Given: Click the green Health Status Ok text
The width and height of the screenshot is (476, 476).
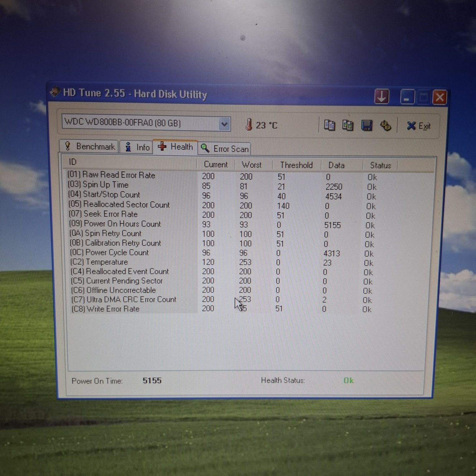Looking at the screenshot, I should 348,380.
